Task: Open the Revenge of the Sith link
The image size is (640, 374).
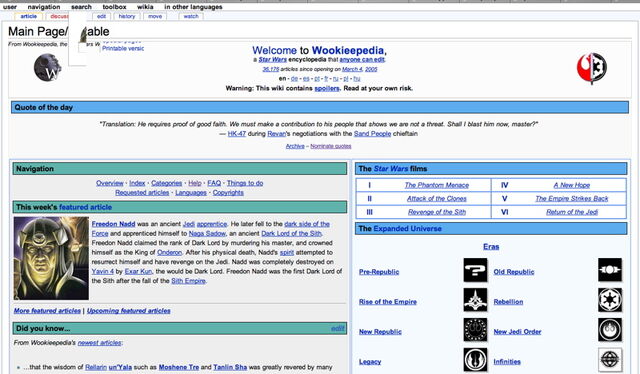Action: coord(437,212)
